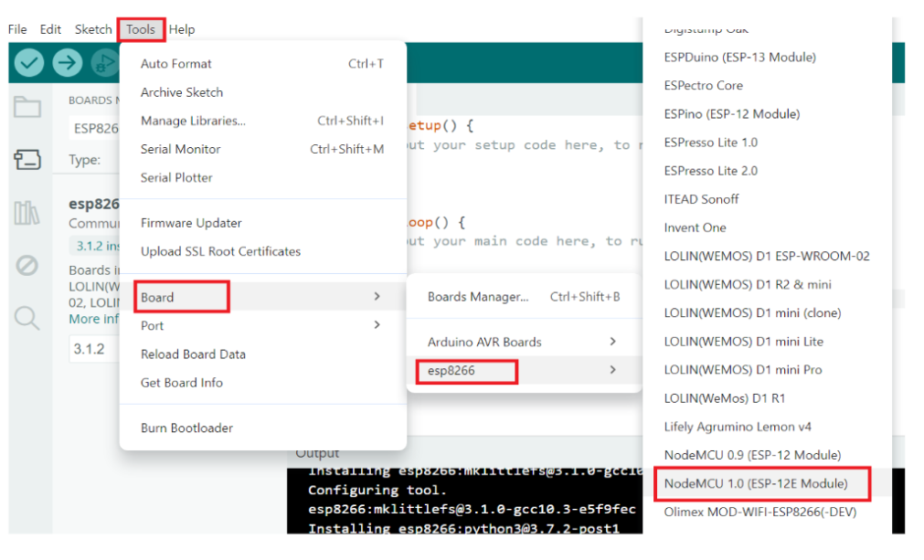Select Reload Board Data

[263, 354]
